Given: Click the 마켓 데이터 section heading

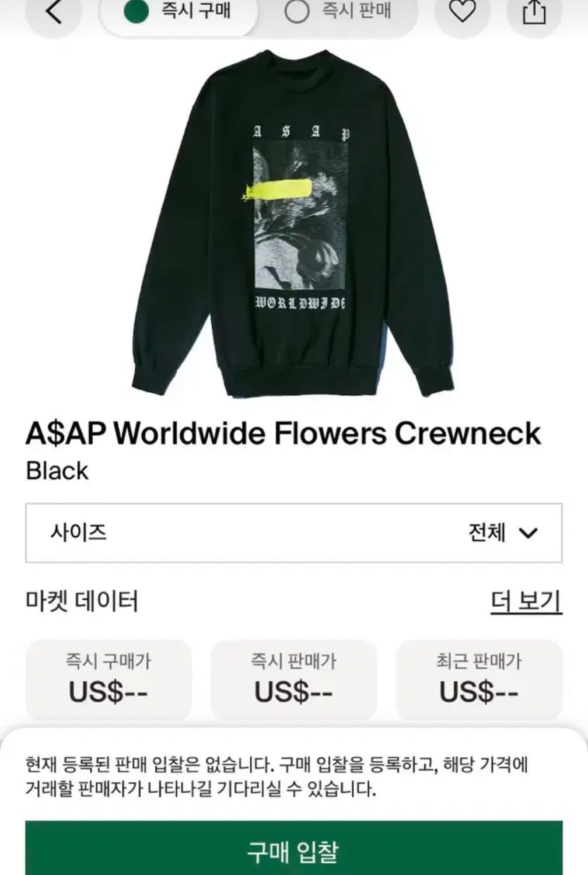Looking at the screenshot, I should point(82,601).
